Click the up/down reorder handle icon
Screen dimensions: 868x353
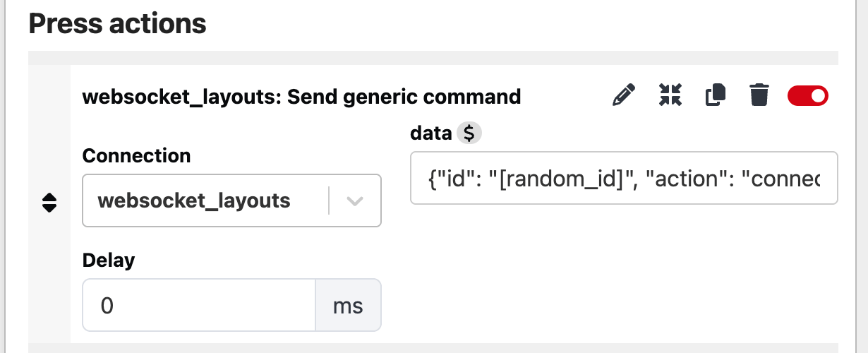(49, 203)
